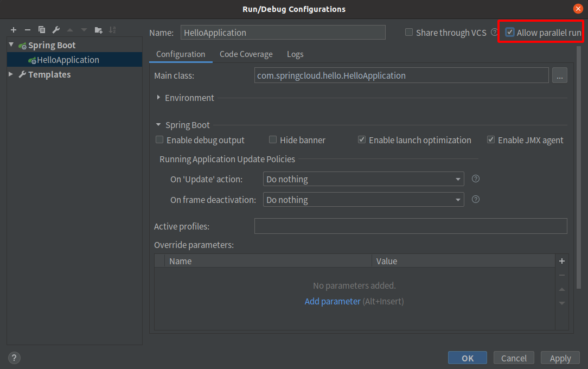Remove override parameter minus icon
Screen dimensions: 588x369
562,275
